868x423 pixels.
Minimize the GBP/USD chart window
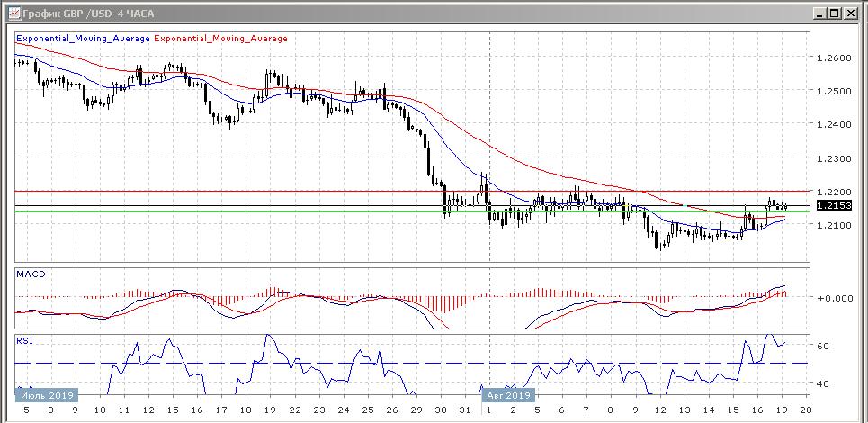(820, 13)
